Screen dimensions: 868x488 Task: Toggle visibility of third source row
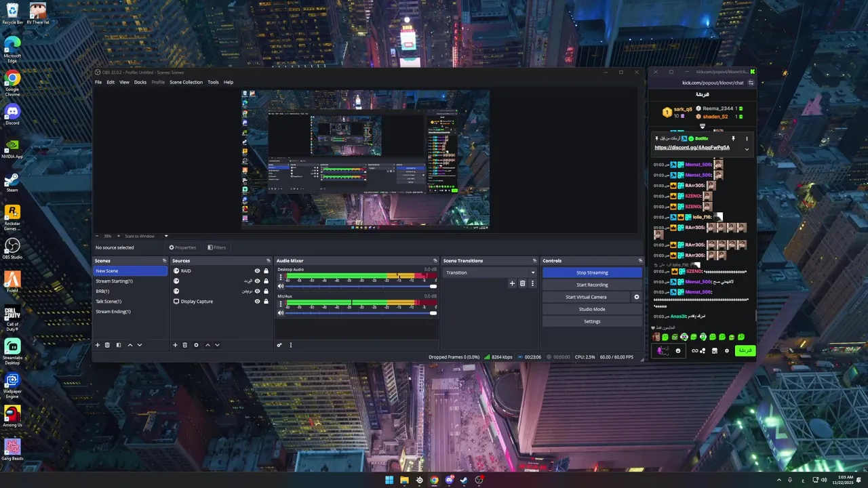(257, 291)
